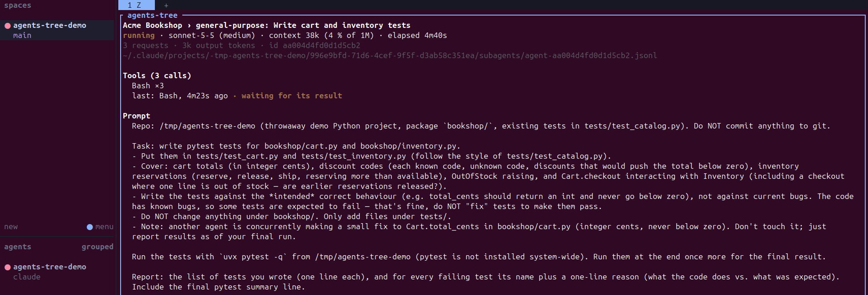This screenshot has width=868, height=295.
Task: Click the 'Tools (3 calls)' heading
Action: click(157, 76)
